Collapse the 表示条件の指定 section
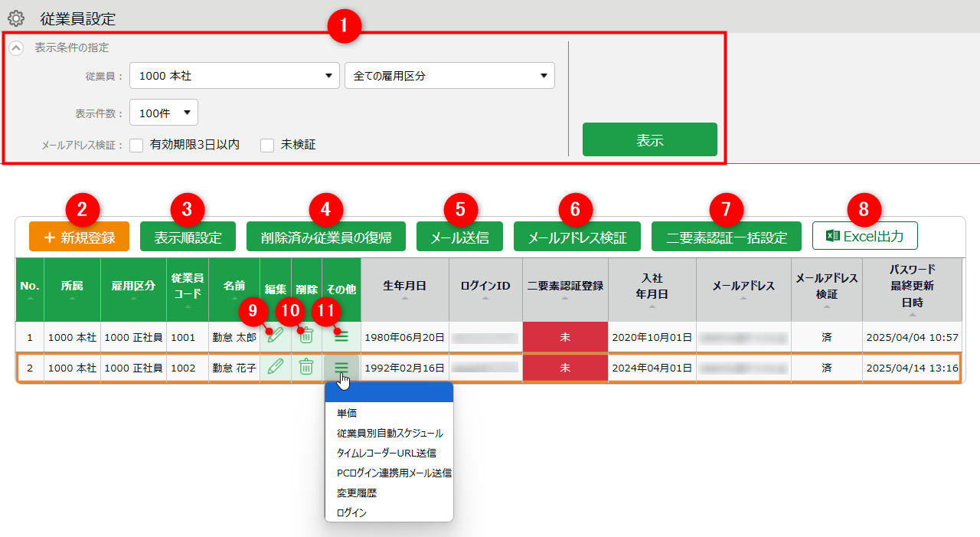This screenshot has width=980, height=537. click(x=16, y=47)
